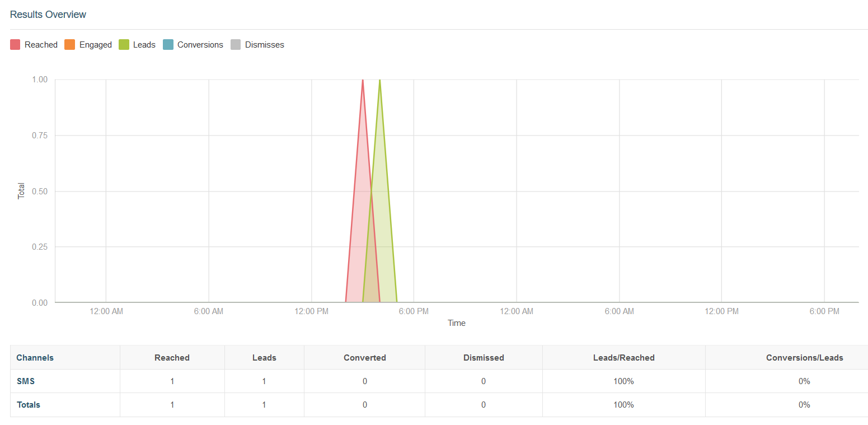Screen dimensions: 868x425
Task: Click the Total y-axis title
Action: (x=22, y=191)
